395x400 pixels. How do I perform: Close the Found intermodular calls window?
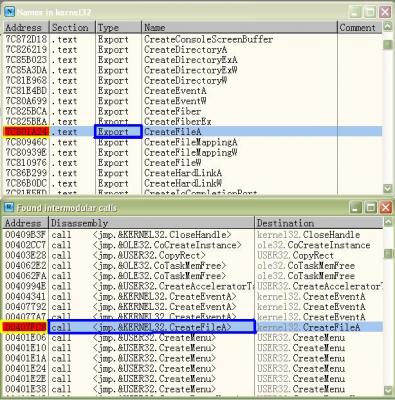385,208
